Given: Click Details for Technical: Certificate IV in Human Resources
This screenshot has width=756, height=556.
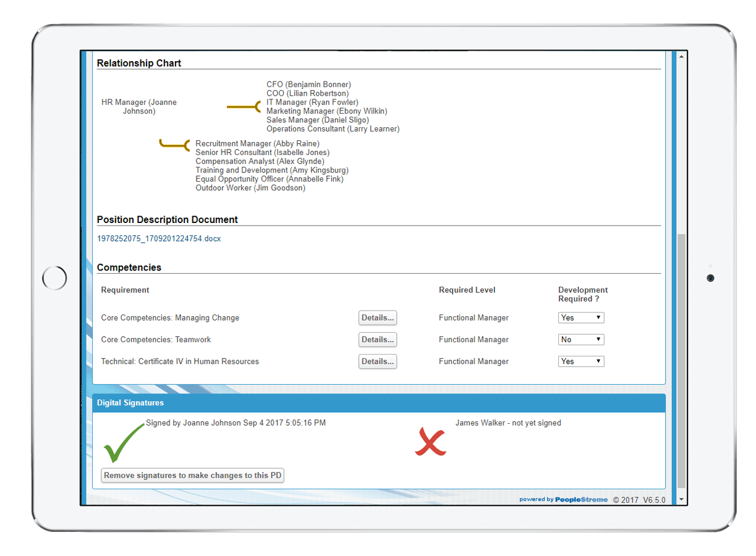Looking at the screenshot, I should point(377,361).
